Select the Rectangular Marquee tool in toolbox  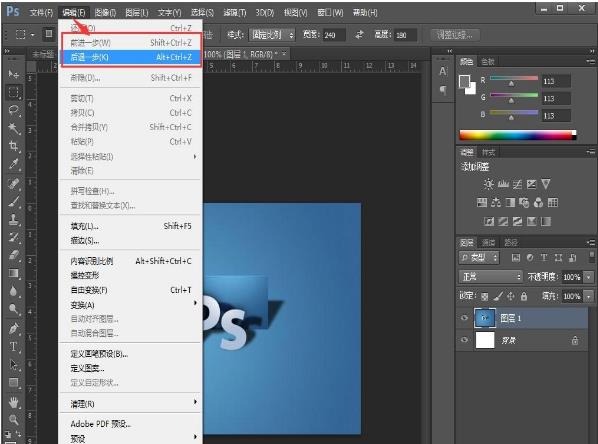pyautogui.click(x=14, y=92)
